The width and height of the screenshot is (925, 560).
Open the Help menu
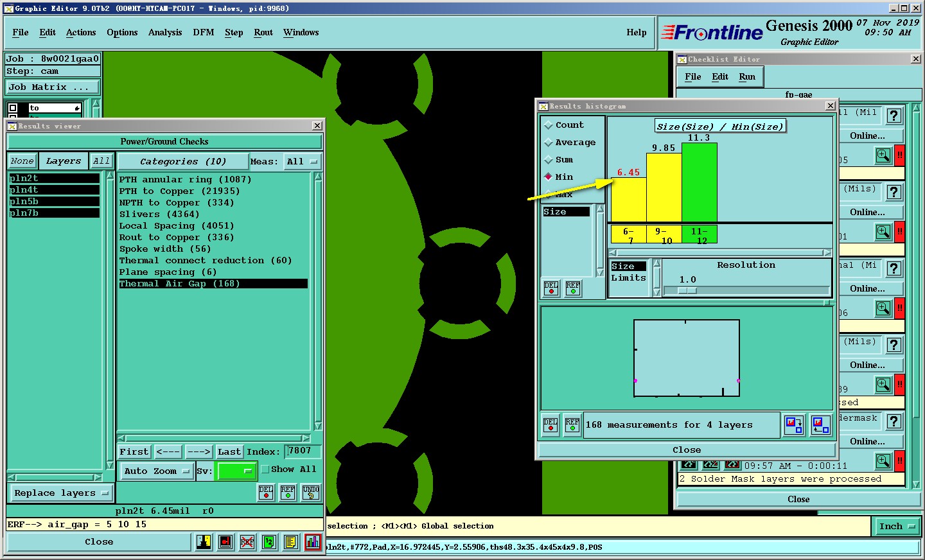(637, 33)
